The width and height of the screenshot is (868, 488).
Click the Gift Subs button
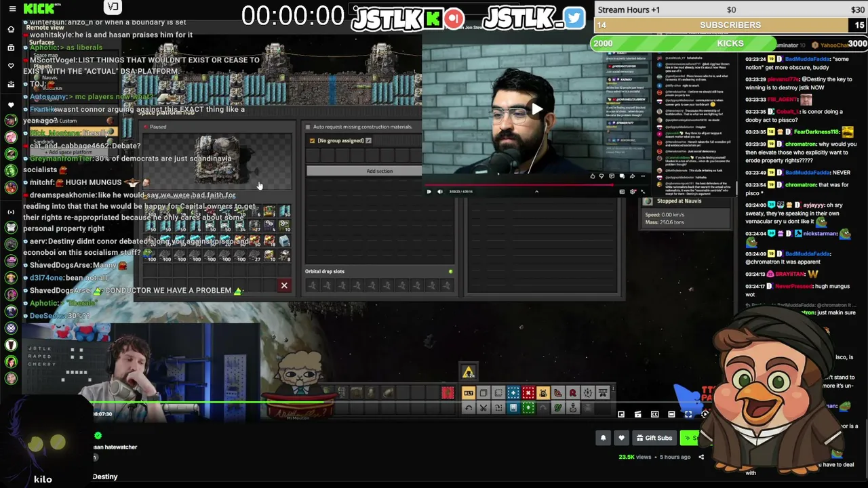654,438
